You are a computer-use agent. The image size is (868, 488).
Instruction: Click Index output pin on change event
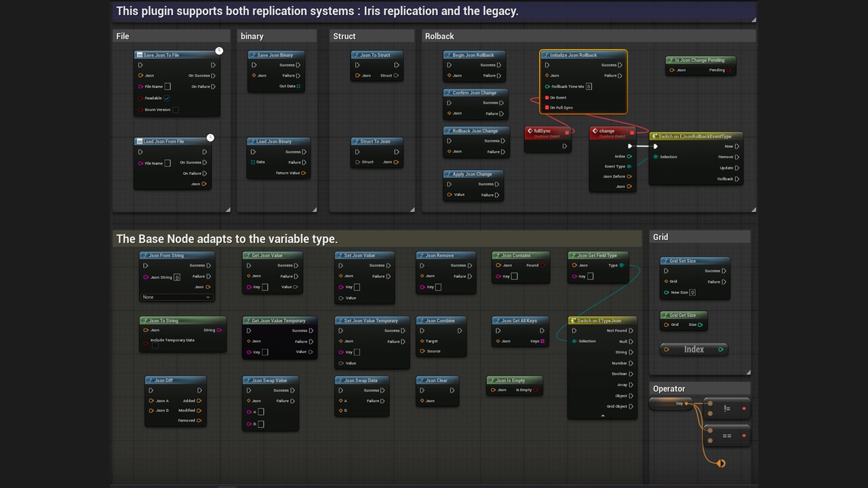click(629, 157)
